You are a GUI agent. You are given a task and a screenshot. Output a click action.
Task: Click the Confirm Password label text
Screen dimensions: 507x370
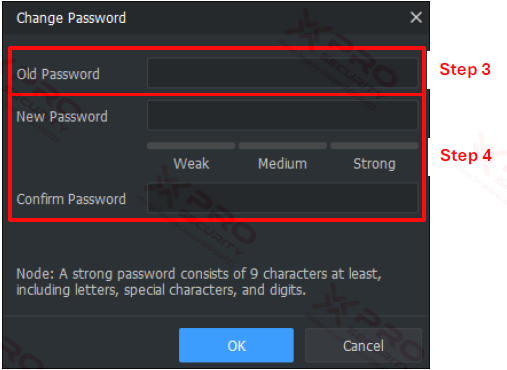tap(71, 199)
